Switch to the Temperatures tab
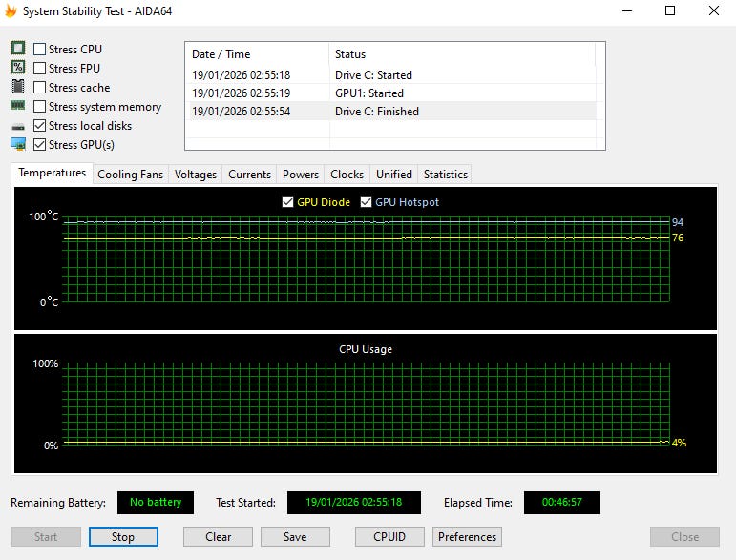Image resolution: width=736 pixels, height=560 pixels. [53, 173]
